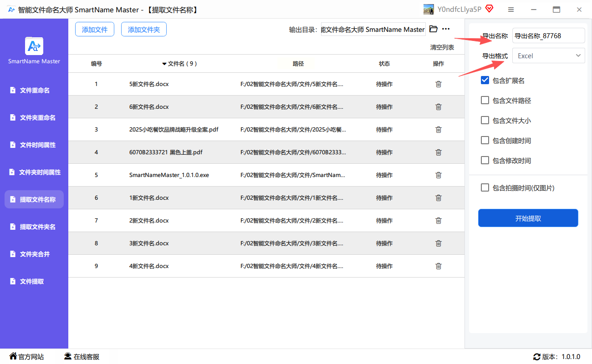The image size is (592, 364).
Task: Click the user avatar picture
Action: click(x=429, y=10)
